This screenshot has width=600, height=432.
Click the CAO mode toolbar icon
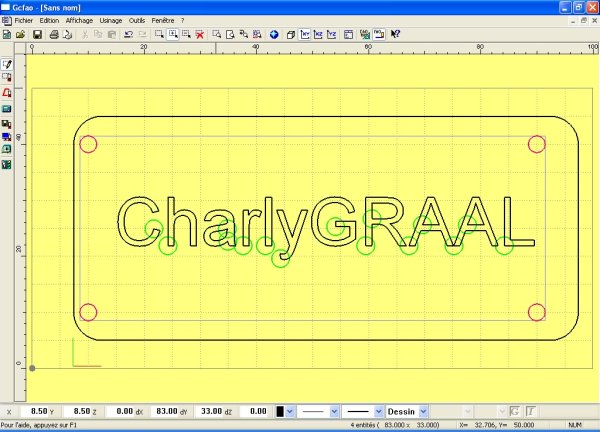click(x=365, y=35)
